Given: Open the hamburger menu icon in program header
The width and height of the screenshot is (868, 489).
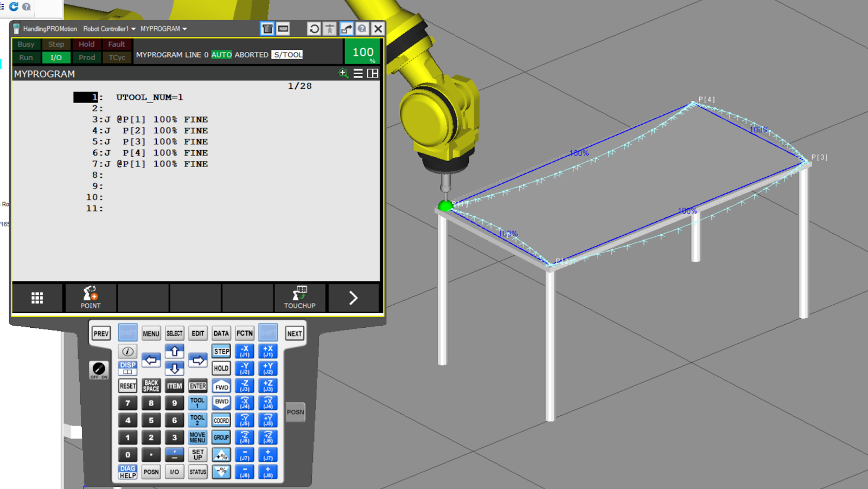Looking at the screenshot, I should 358,73.
